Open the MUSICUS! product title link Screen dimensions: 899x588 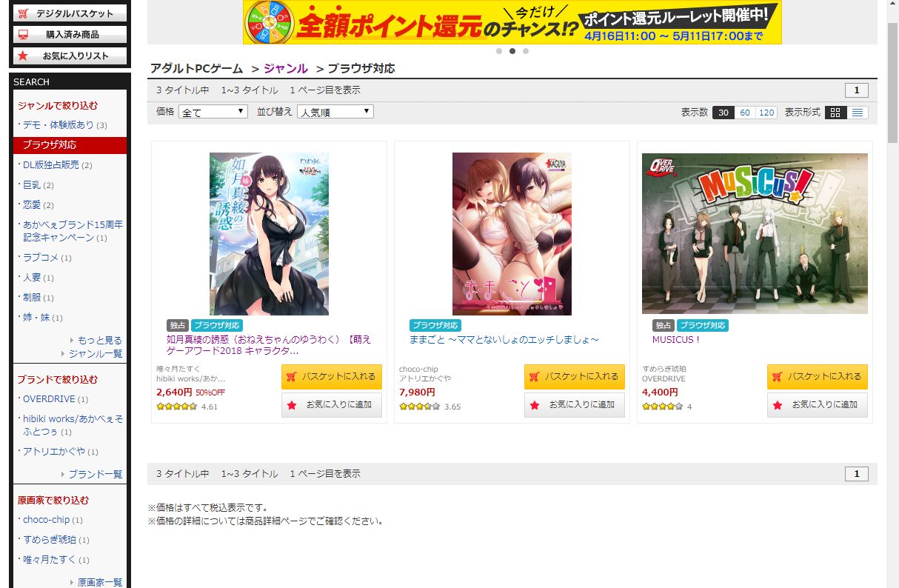coord(675,340)
